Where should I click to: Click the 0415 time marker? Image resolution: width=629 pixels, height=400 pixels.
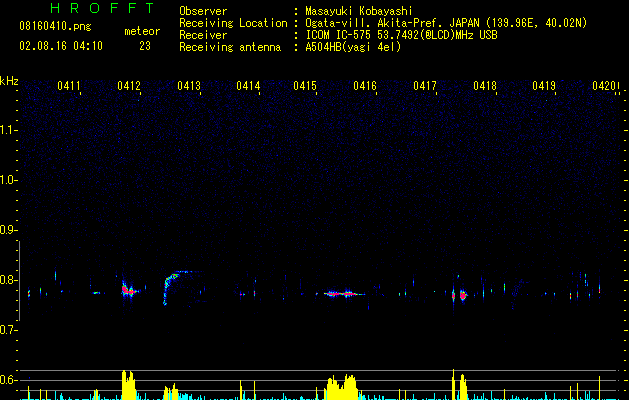pos(305,86)
